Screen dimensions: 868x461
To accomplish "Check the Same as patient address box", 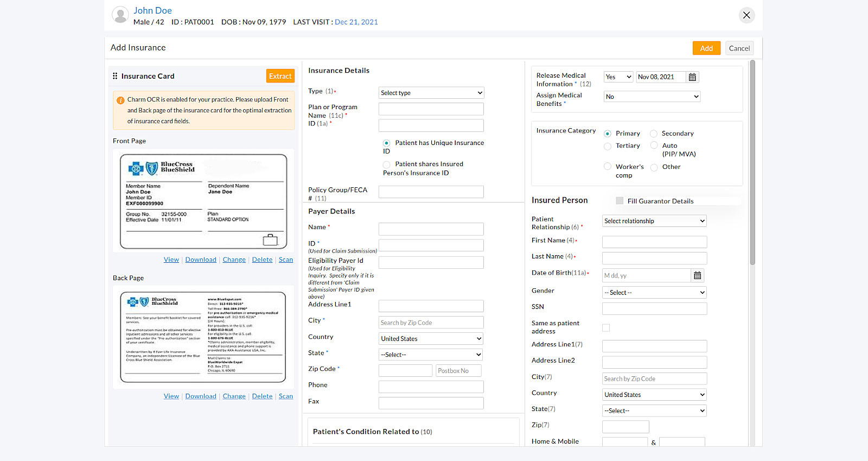I will 606,327.
